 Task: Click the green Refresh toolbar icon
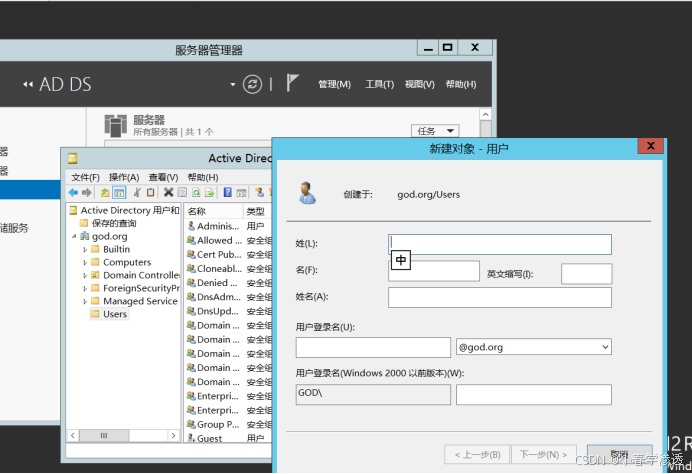(x=196, y=192)
